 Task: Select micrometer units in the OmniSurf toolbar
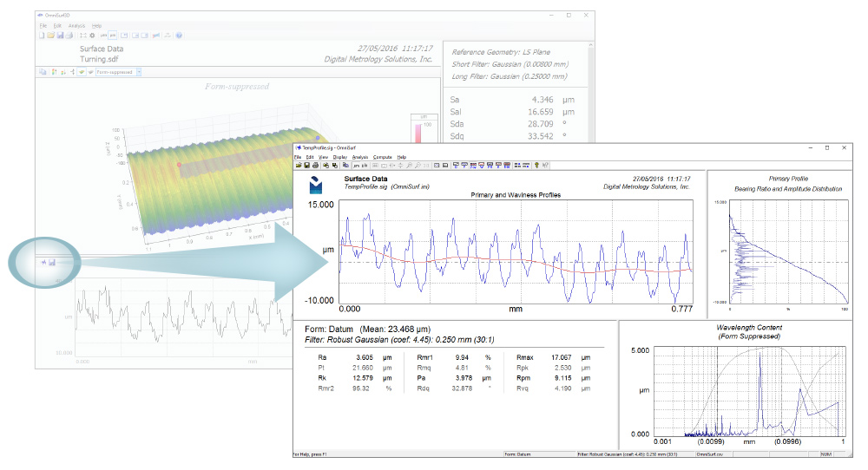(x=357, y=165)
